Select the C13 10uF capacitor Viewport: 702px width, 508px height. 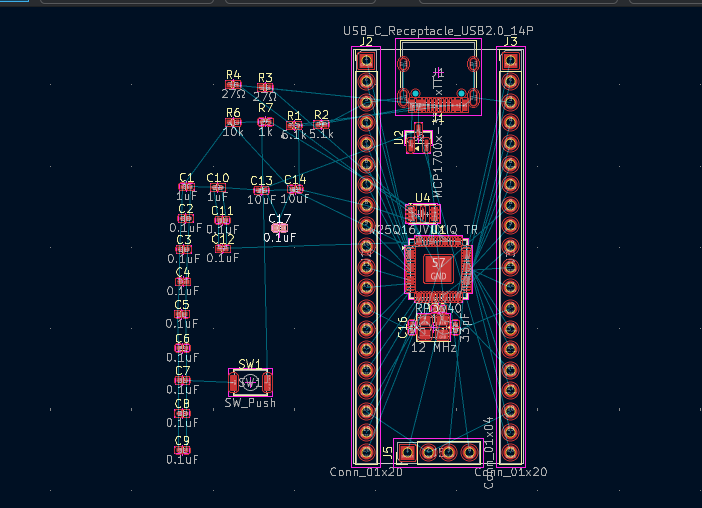click(261, 190)
